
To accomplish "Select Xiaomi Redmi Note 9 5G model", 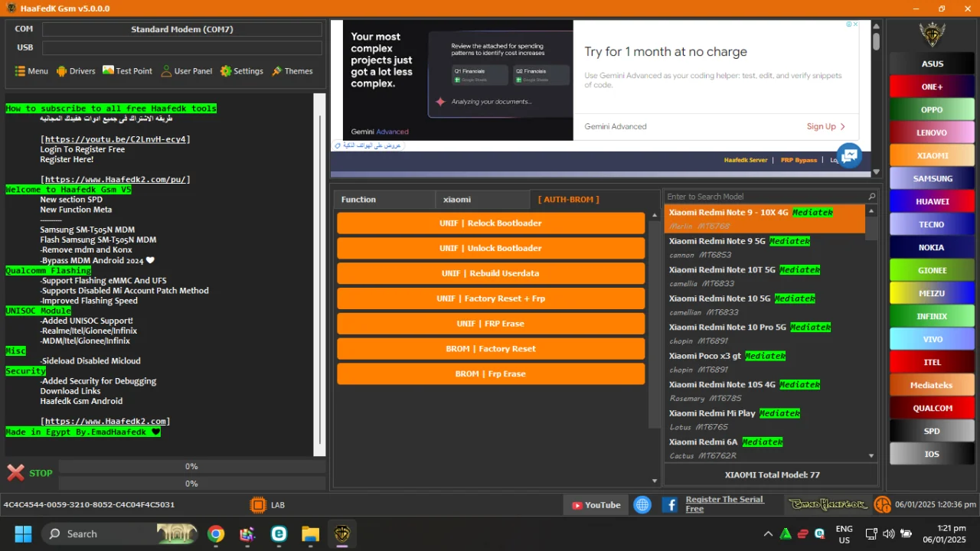I will [x=765, y=248].
